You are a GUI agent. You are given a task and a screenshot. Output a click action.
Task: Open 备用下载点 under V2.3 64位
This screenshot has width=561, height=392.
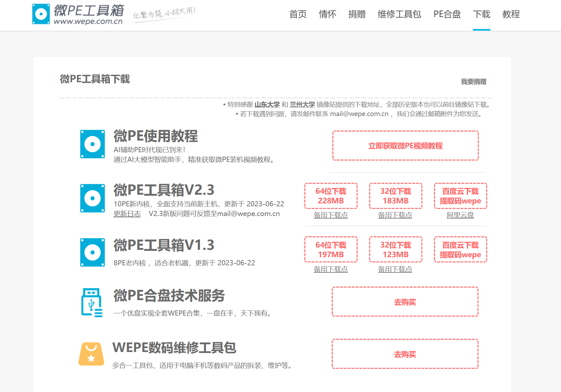click(331, 215)
